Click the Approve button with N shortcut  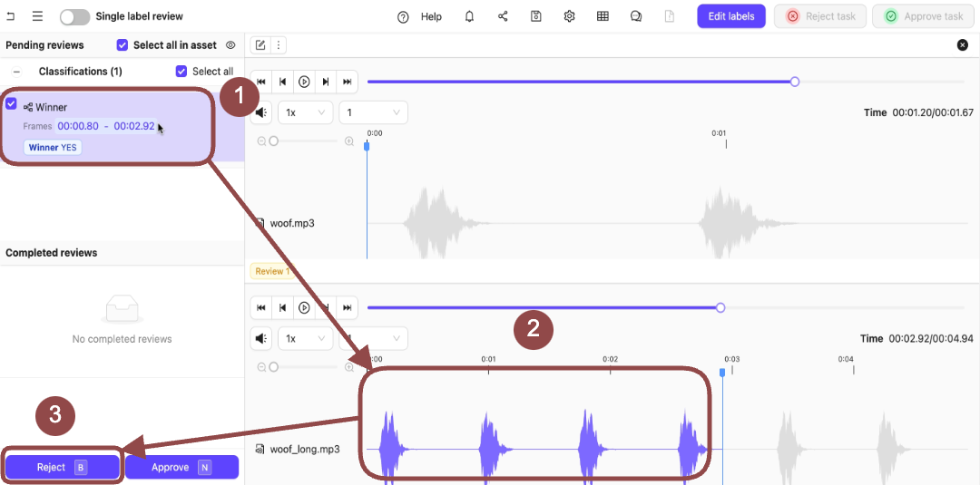coord(181,467)
